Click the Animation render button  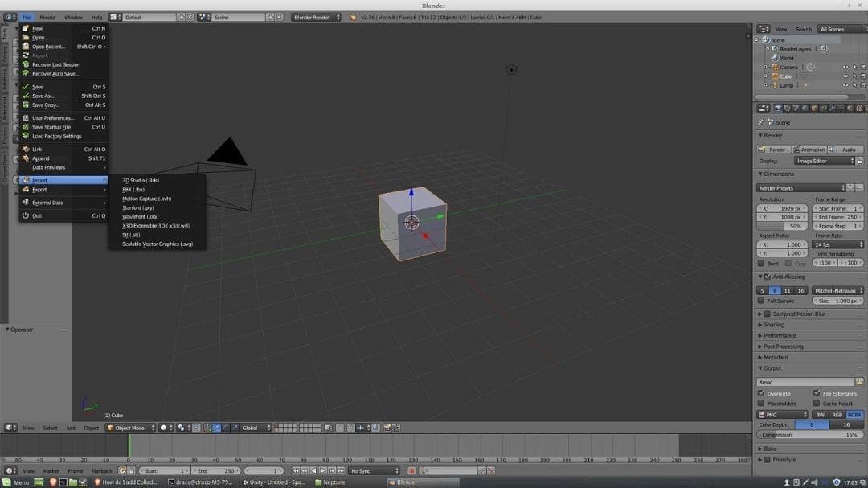pyautogui.click(x=809, y=150)
